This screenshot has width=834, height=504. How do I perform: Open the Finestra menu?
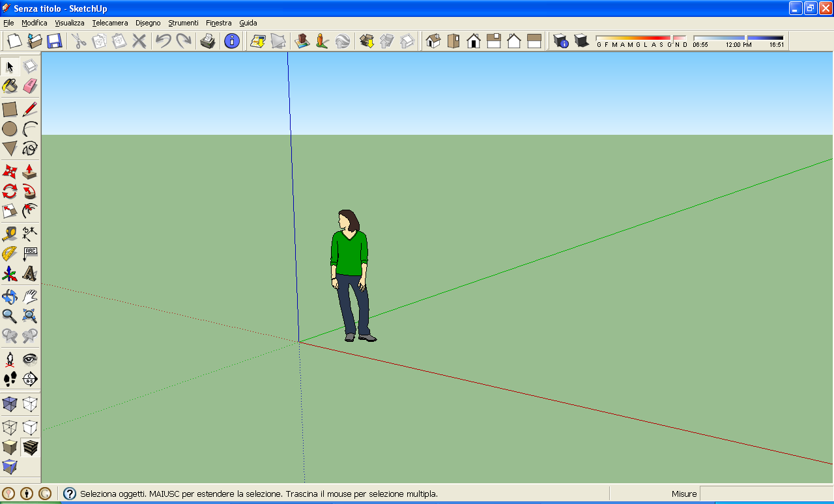218,23
